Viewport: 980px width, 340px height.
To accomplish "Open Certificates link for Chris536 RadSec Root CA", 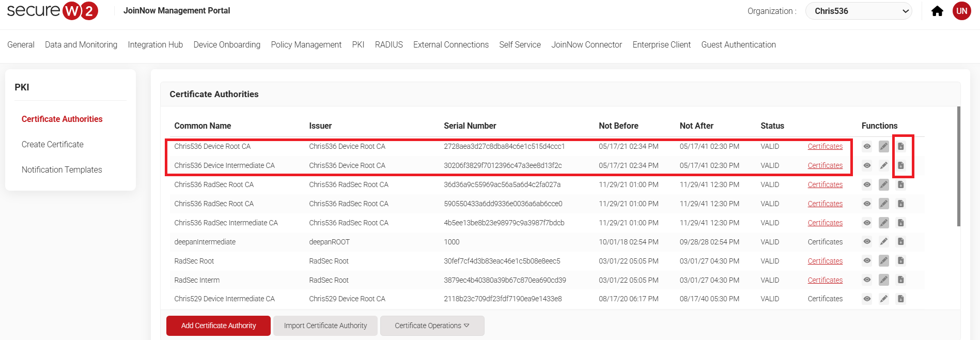I will 825,184.
